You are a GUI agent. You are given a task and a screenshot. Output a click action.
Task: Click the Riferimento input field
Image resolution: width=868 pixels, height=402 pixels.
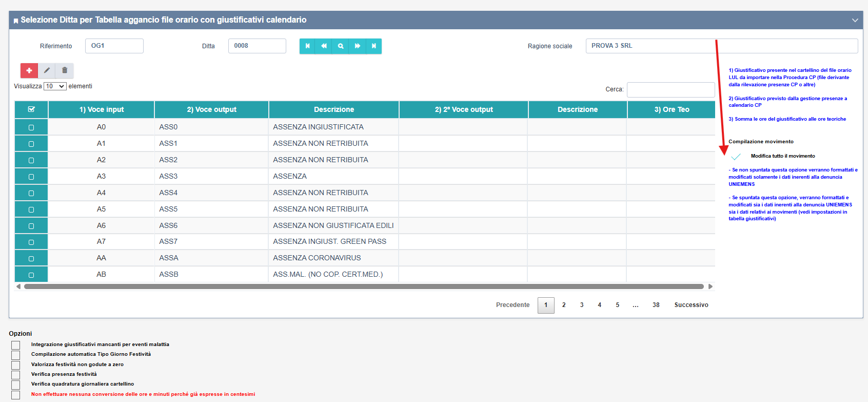tap(114, 46)
